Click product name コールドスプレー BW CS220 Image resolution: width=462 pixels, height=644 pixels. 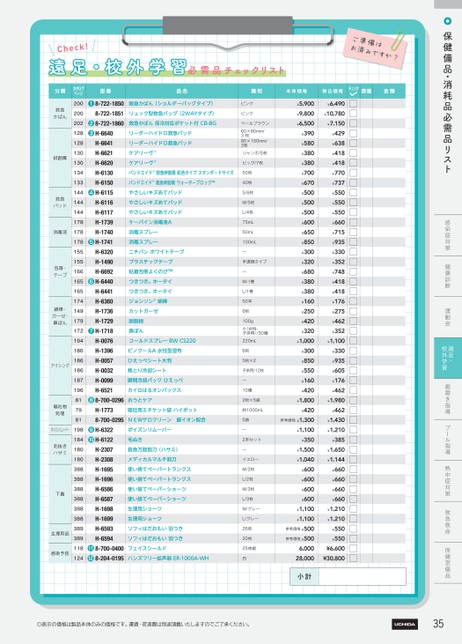(x=162, y=340)
